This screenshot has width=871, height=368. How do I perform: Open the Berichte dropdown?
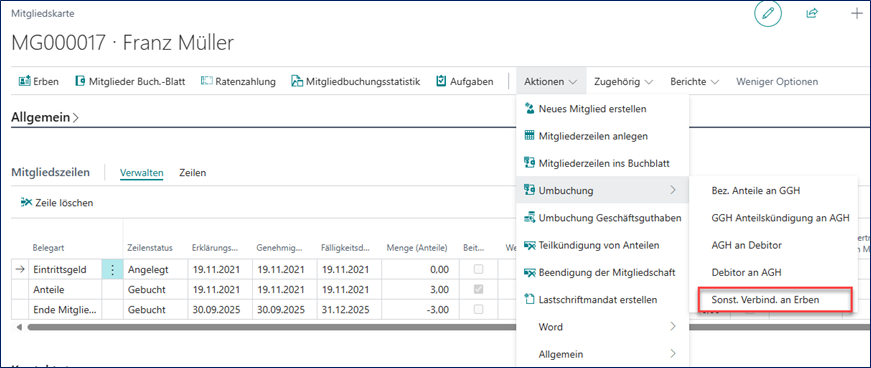694,82
